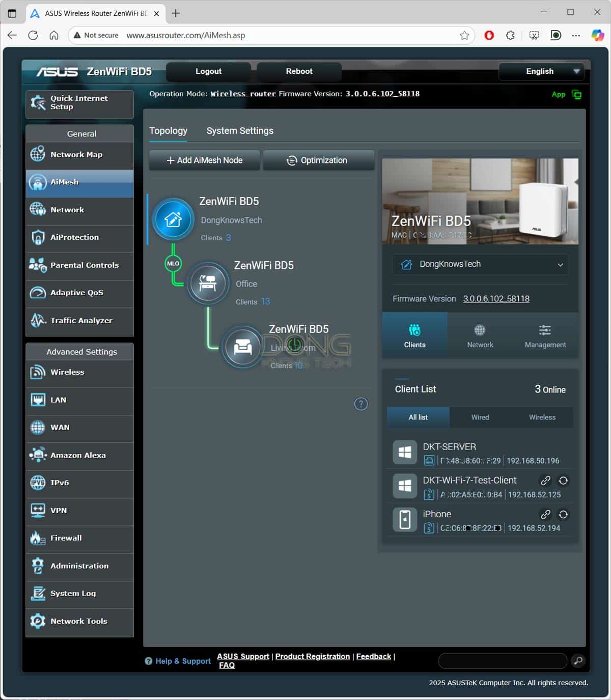Click the WAN globe icon

pyautogui.click(x=38, y=428)
